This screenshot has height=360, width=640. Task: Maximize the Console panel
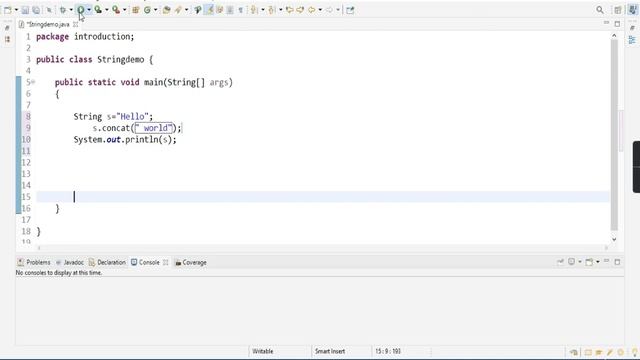coord(617,262)
